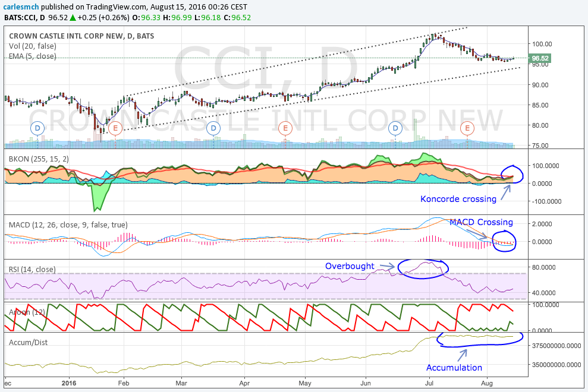
Task: Click the BATS:CCI, D symbol in header
Action: coord(25,18)
